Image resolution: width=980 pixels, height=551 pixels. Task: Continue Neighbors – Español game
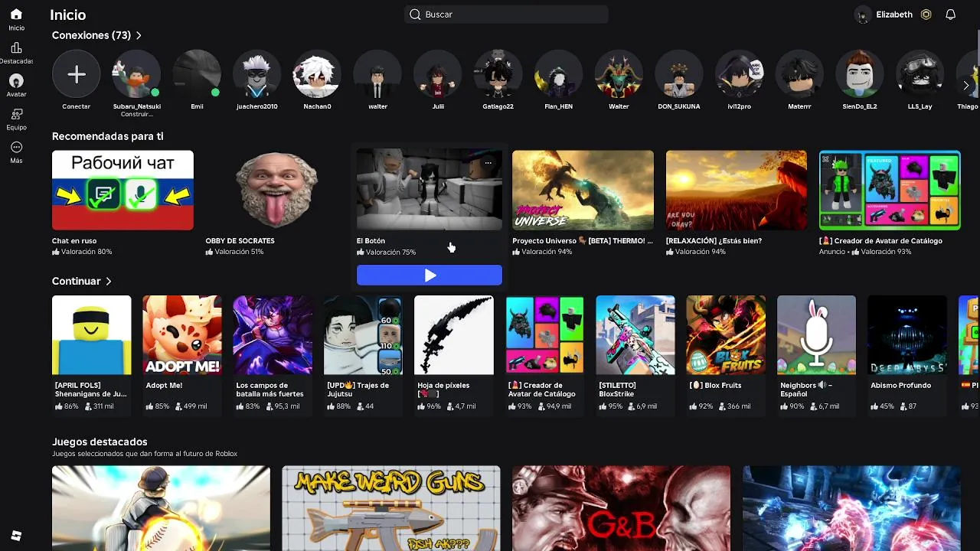(816, 335)
